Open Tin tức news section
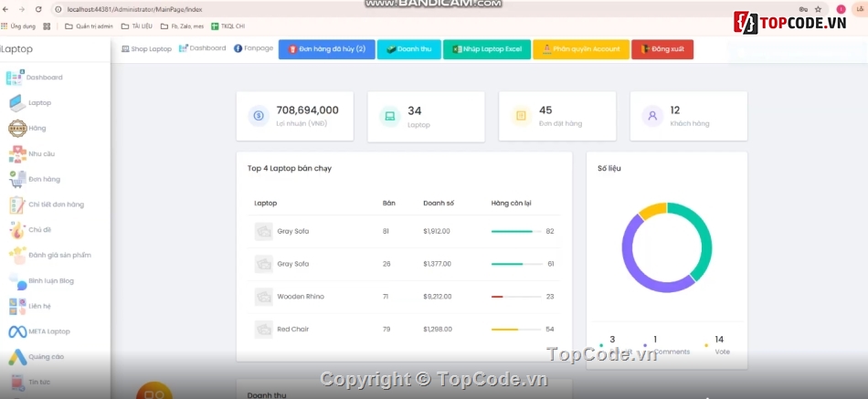The width and height of the screenshot is (868, 399). pos(30,382)
